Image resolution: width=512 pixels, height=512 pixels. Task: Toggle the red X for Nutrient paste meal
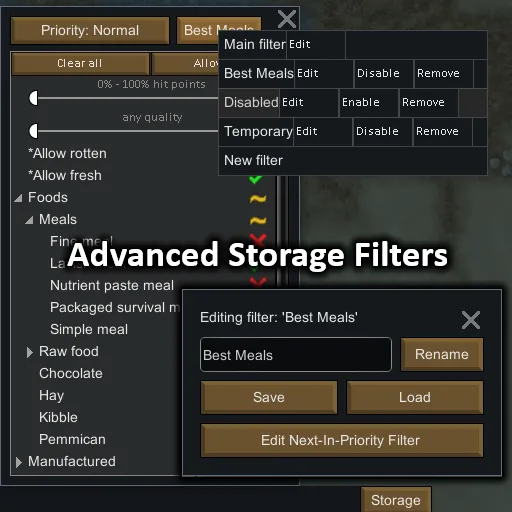pyautogui.click(x=258, y=283)
